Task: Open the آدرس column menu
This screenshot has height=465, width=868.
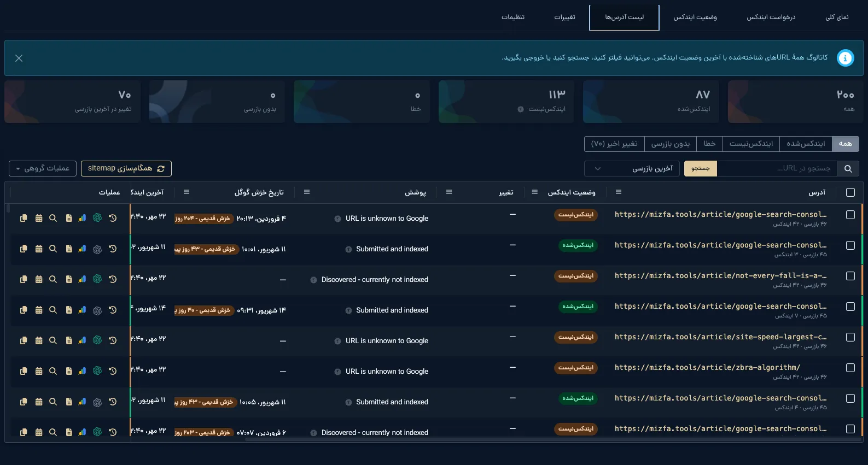Action: [618, 192]
